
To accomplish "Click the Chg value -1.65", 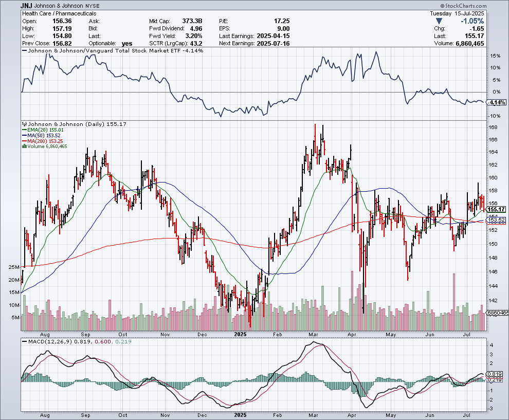I will tap(477, 29).
